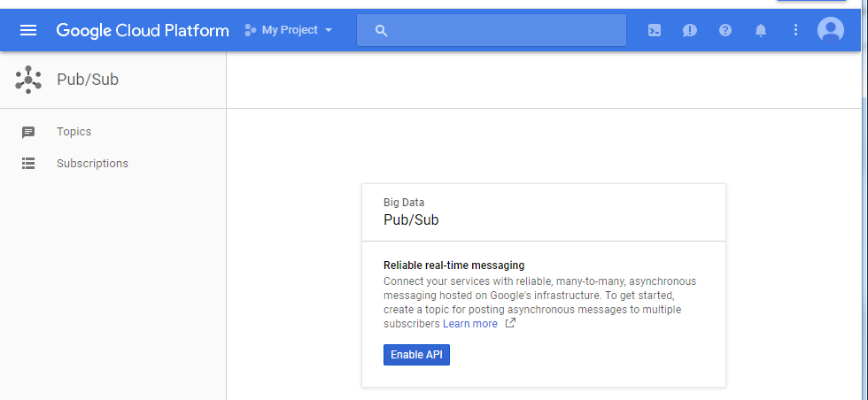Open the hamburger navigation menu
This screenshot has width=868, height=400.
[x=28, y=30]
